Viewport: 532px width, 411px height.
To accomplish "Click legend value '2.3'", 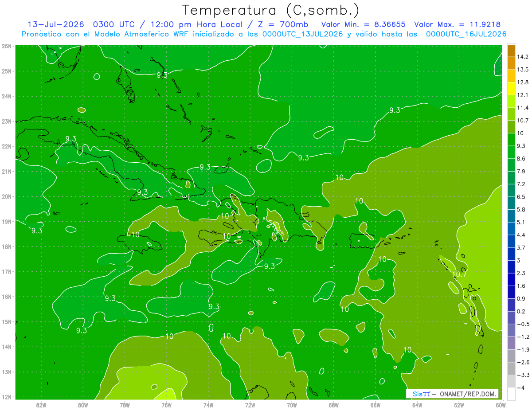I will (x=522, y=273).
